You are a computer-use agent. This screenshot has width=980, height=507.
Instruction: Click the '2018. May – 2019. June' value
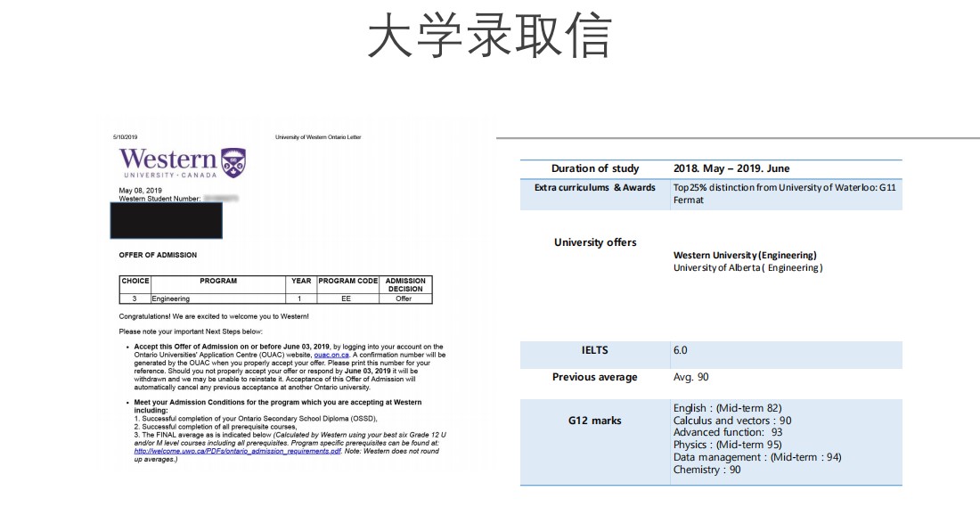pos(731,168)
